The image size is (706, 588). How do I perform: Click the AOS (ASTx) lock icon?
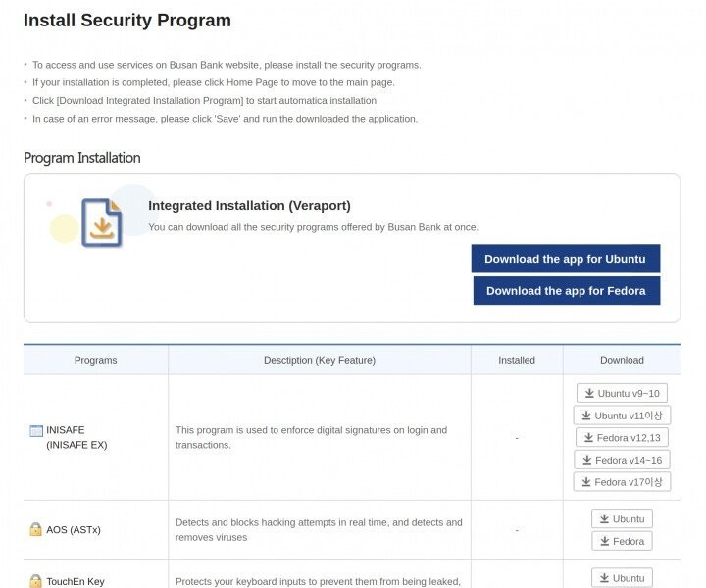(36, 530)
